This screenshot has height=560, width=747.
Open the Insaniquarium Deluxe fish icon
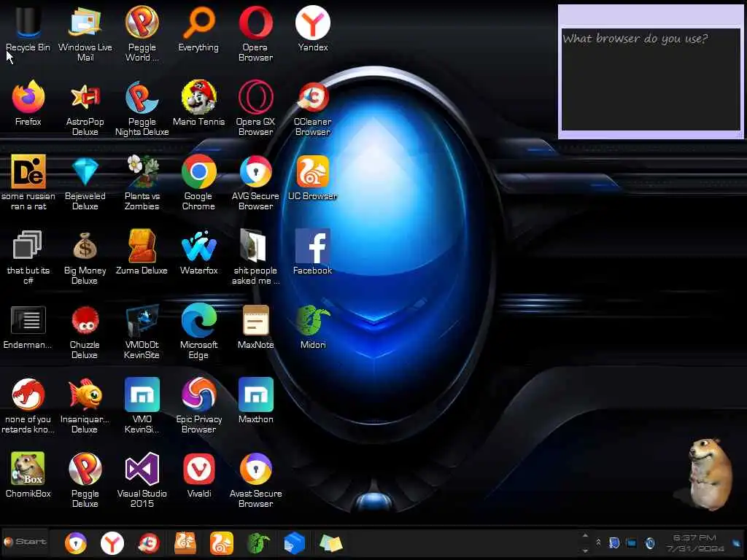pyautogui.click(x=85, y=405)
